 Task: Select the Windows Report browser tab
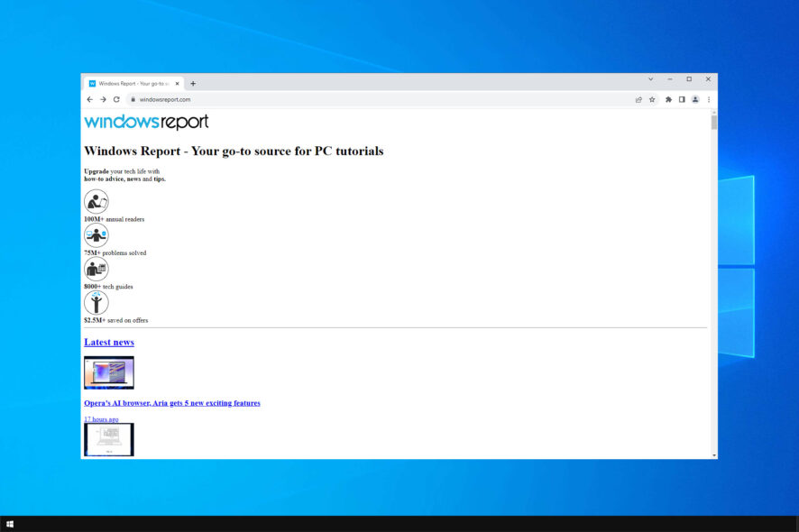click(133, 84)
